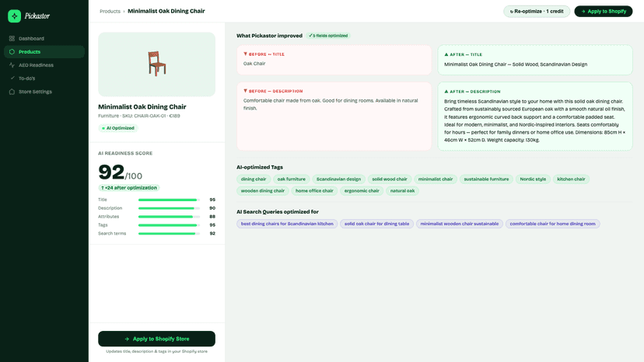Click the 'AI-optimized Tags' heading
644x362 pixels.
[260, 167]
